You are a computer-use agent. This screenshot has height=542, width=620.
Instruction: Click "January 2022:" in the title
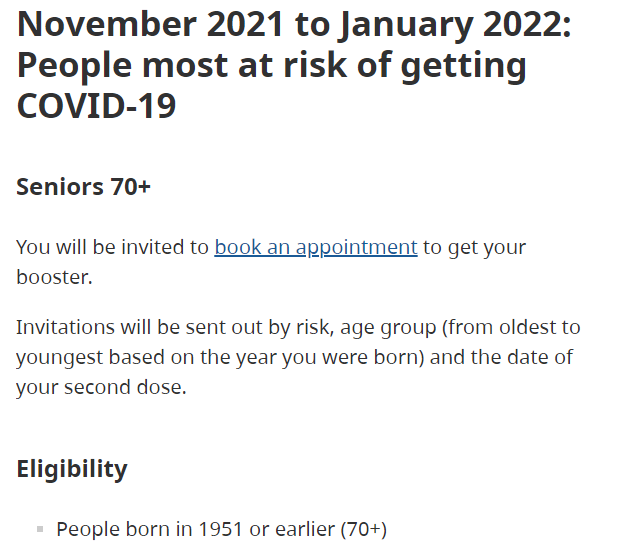(456, 25)
